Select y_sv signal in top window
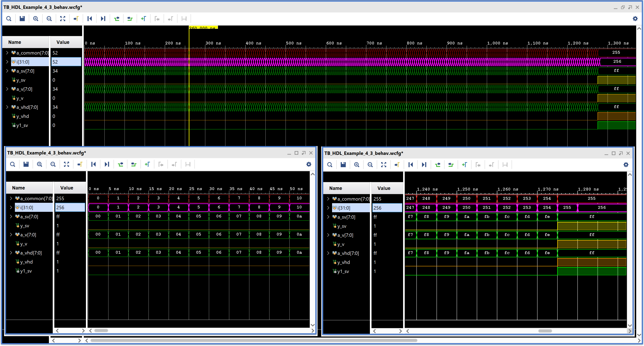The height and width of the screenshot is (346, 644). [x=21, y=80]
